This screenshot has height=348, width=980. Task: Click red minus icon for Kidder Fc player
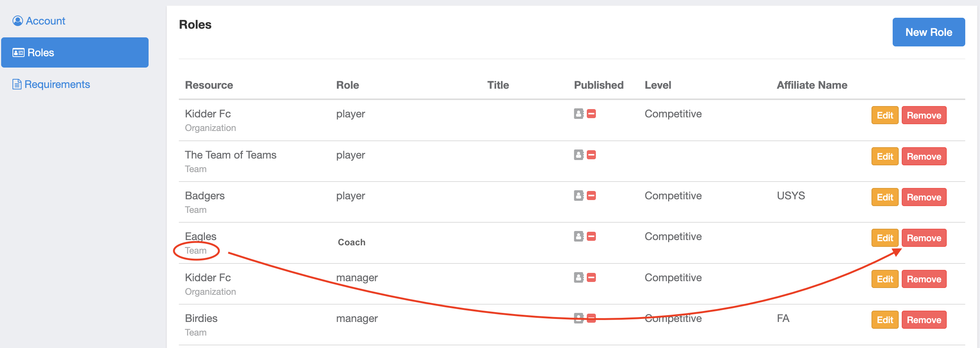point(591,114)
